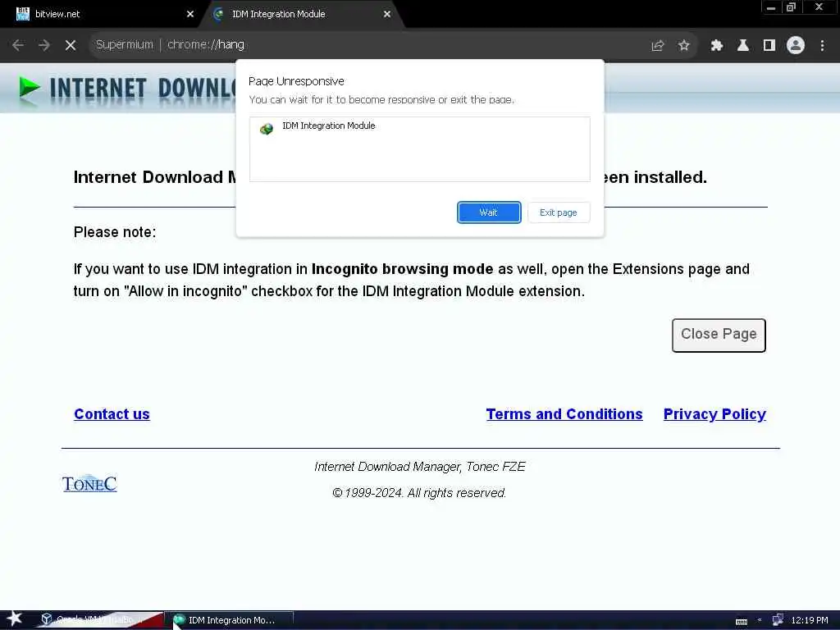Expand the hidden tray icons chevron
The image size is (840, 630).
pyautogui.click(x=759, y=620)
